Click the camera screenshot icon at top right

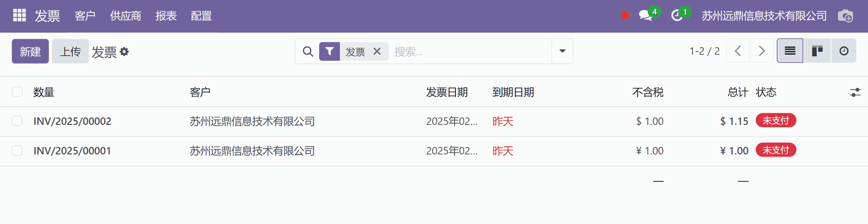pyautogui.click(x=845, y=16)
